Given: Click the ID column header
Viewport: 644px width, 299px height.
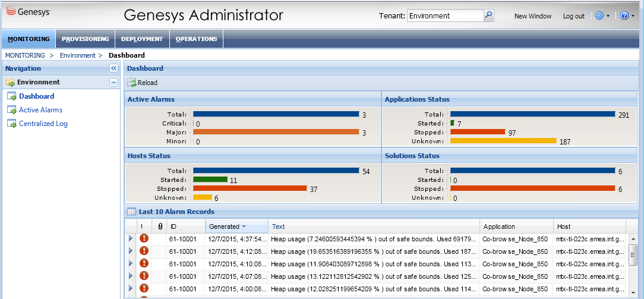Looking at the screenshot, I should pyautogui.click(x=187, y=226).
